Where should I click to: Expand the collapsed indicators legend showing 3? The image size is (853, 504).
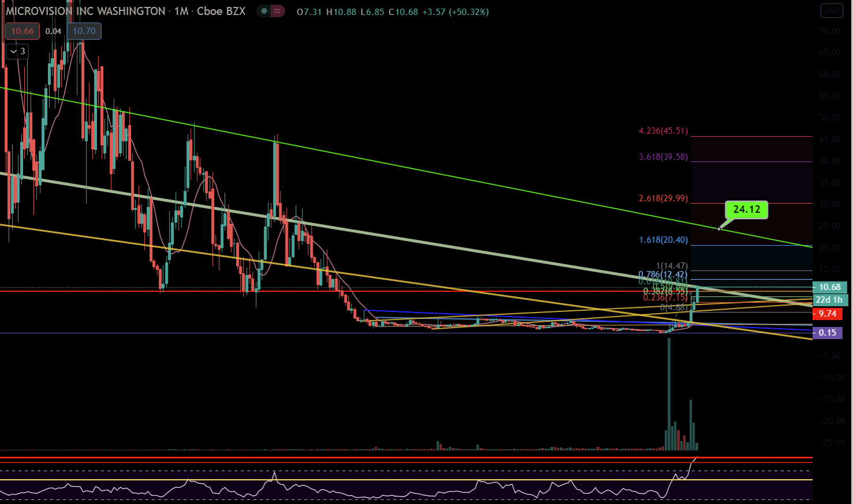pos(17,51)
